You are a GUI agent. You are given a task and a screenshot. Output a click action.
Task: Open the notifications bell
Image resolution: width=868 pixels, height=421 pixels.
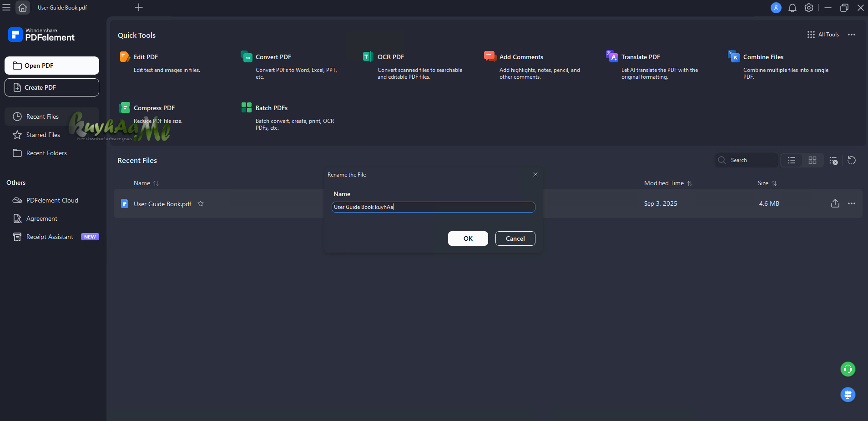pyautogui.click(x=792, y=8)
